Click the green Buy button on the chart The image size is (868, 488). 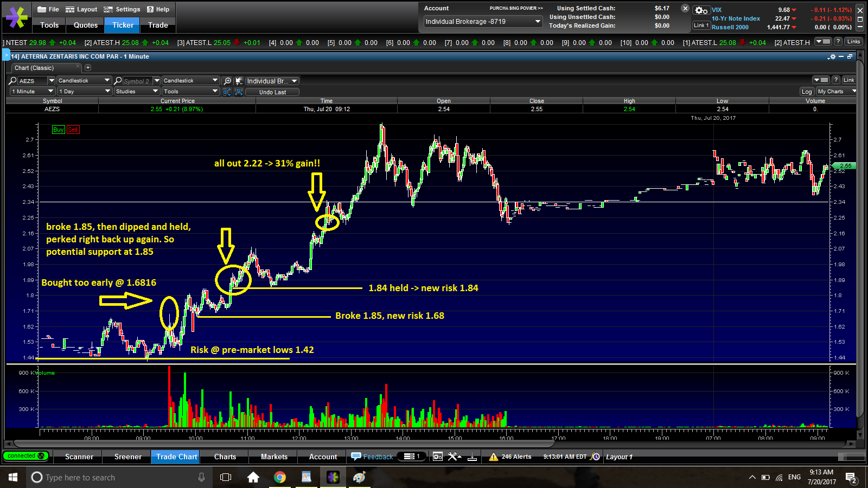tap(58, 130)
